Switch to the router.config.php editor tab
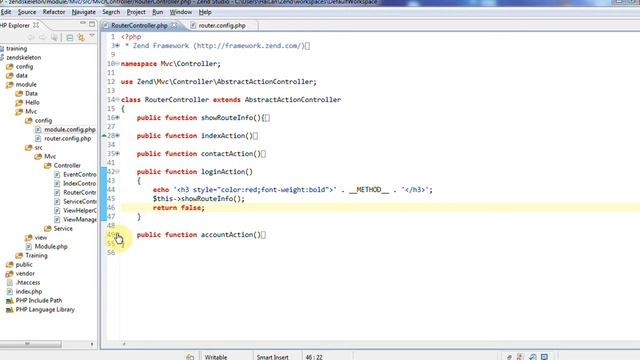This screenshot has height=360, width=640. point(222,25)
